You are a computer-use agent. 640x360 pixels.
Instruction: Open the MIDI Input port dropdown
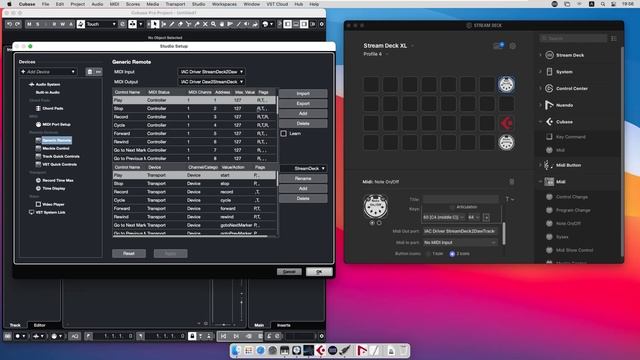(x=211, y=72)
